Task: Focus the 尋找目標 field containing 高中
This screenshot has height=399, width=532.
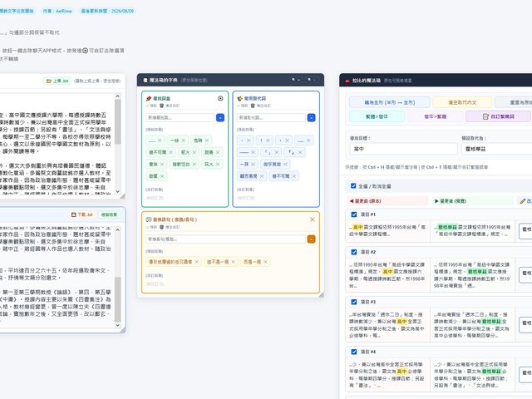Action: [x=403, y=149]
